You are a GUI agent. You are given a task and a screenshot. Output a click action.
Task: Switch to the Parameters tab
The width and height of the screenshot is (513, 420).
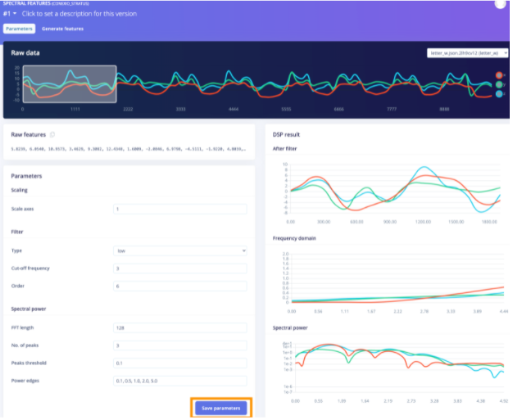(x=19, y=29)
